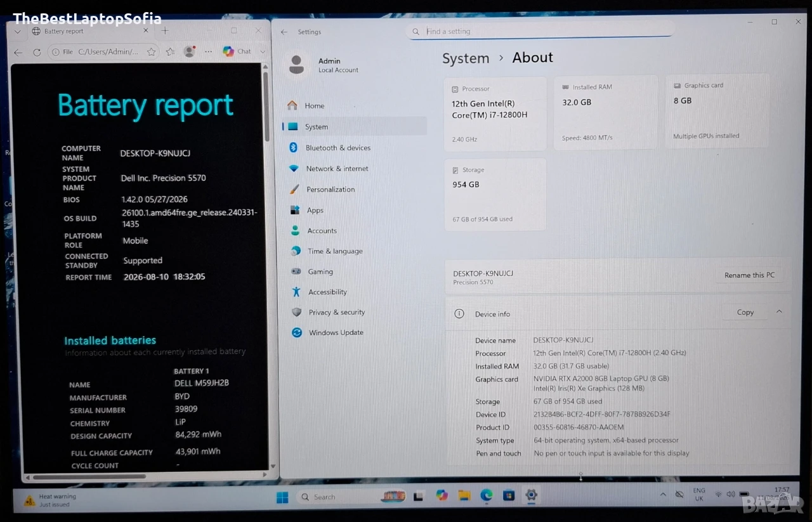Click the Battery report vertical scrollbar

(266, 108)
